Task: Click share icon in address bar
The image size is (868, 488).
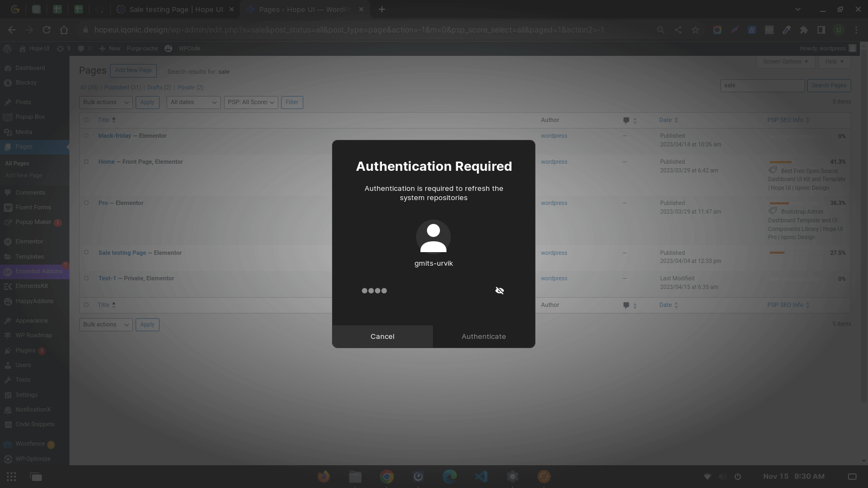Action: point(678,30)
